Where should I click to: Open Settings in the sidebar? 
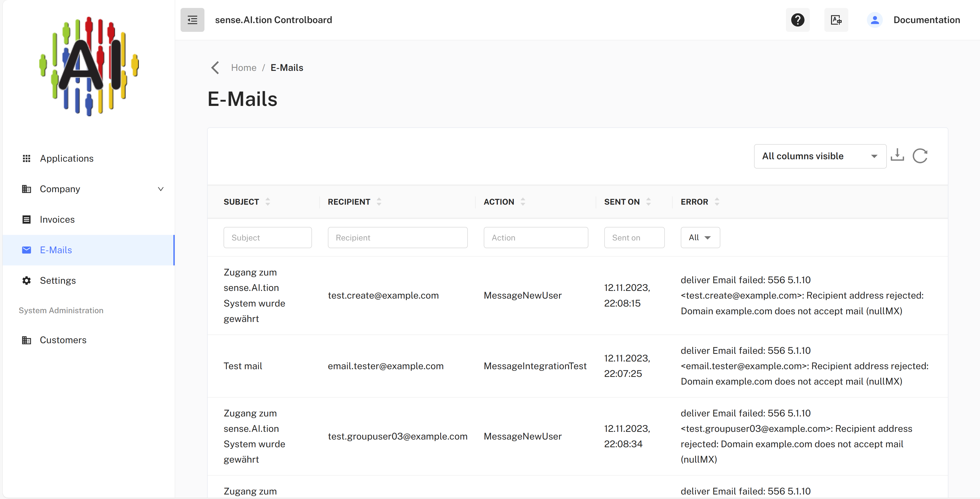pyautogui.click(x=88, y=280)
